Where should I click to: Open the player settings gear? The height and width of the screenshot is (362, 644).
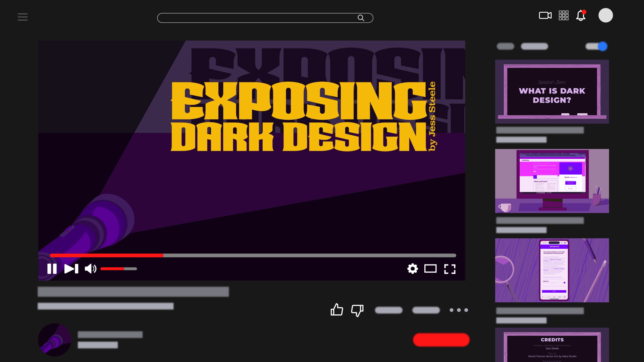[x=413, y=269]
